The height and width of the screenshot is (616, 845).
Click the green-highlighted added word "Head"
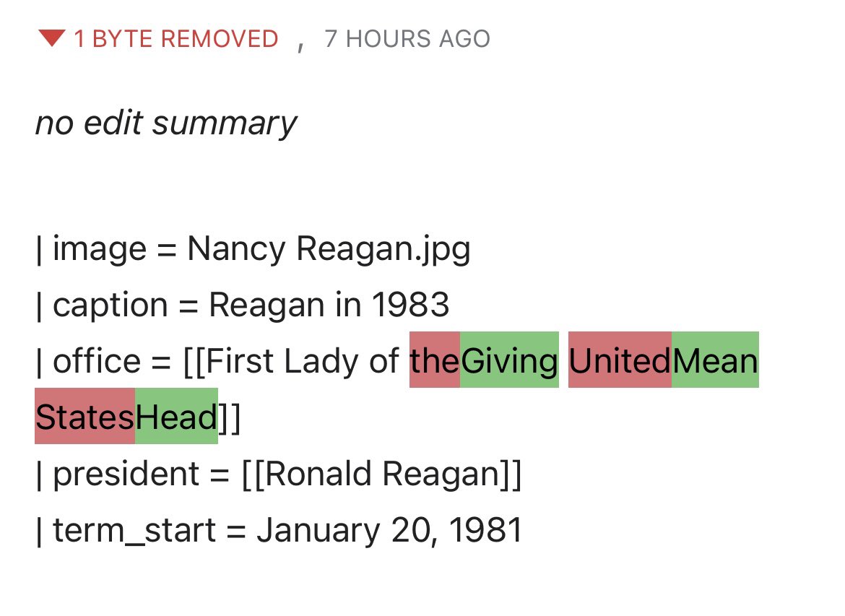(x=176, y=417)
